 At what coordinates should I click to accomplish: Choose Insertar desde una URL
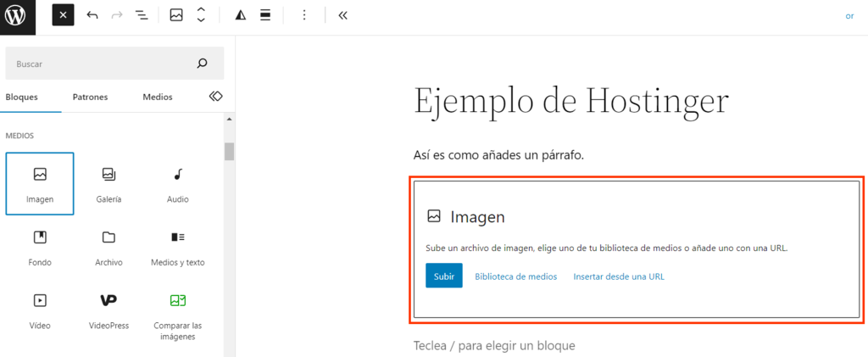(x=619, y=276)
